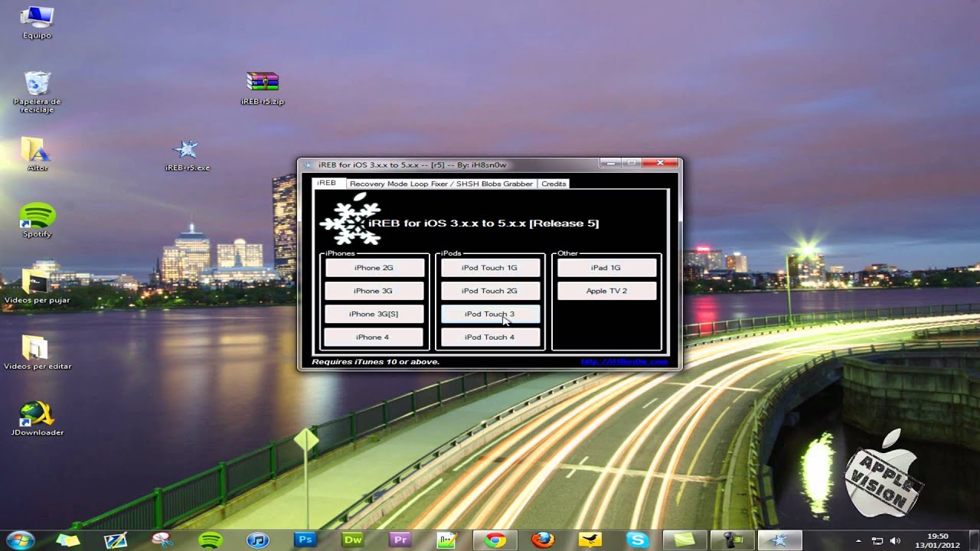Screen dimensions: 980x551
Task: Click the iPod Touch 3 button
Action: pos(490,314)
